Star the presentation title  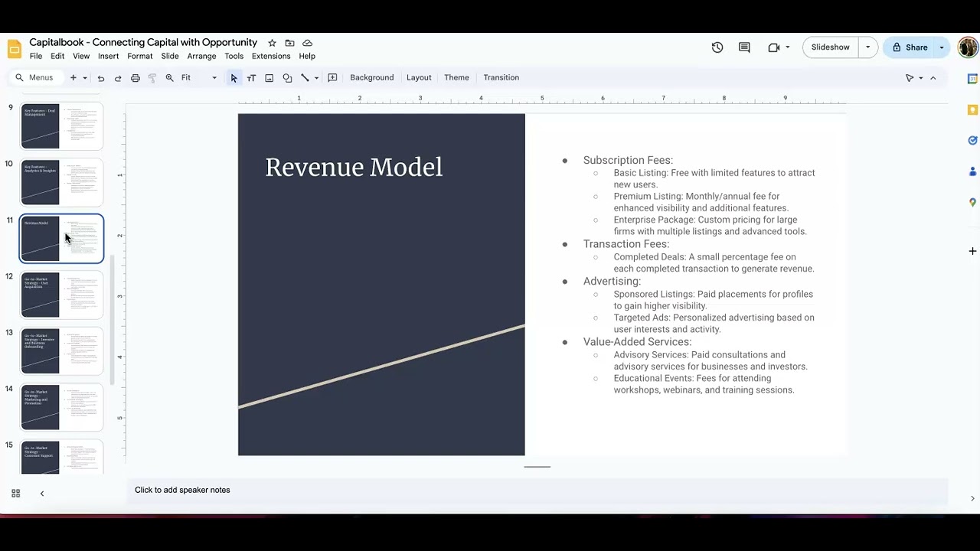(x=272, y=43)
